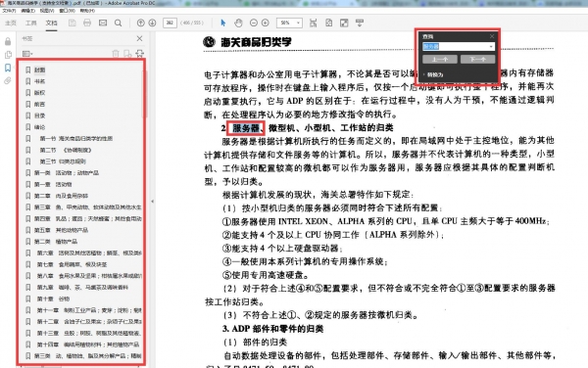This screenshot has width=588, height=368.
Task: Click the print icon in toolbar
Action: click(87, 23)
